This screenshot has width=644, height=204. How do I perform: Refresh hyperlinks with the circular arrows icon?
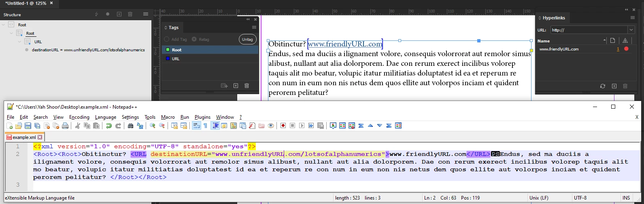(603, 86)
